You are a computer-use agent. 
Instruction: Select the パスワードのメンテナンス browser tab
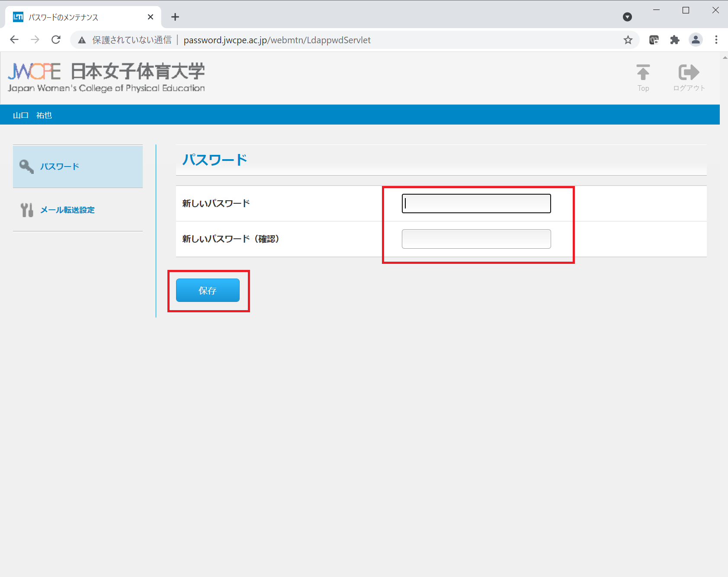(83, 17)
